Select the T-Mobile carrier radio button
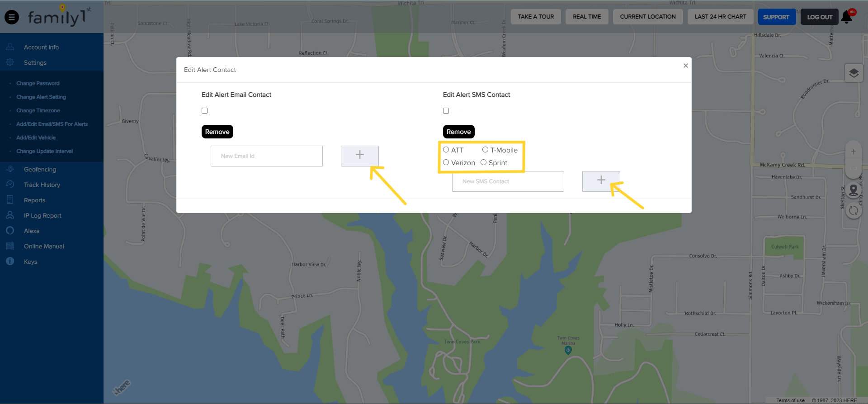The height and width of the screenshot is (404, 868). tap(485, 150)
